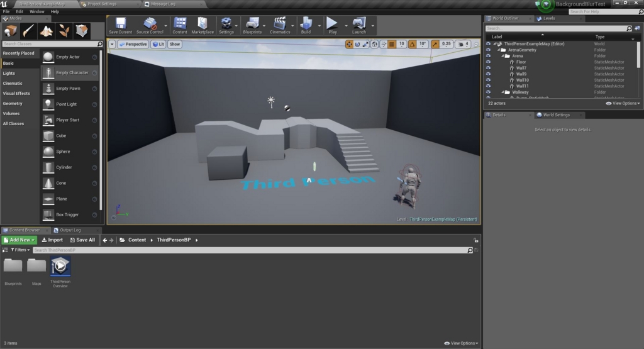This screenshot has width=644, height=349.
Task: Open grid snap value 10 dropdown
Action: 402,44
